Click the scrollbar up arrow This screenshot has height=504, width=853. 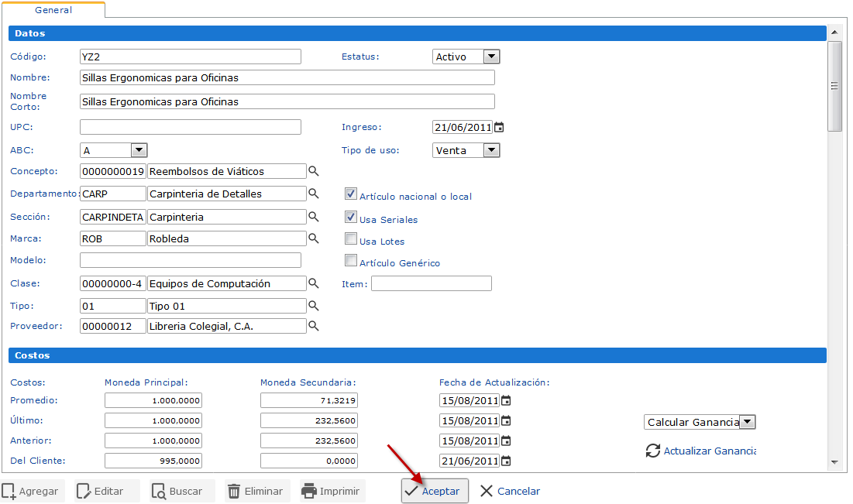point(834,33)
